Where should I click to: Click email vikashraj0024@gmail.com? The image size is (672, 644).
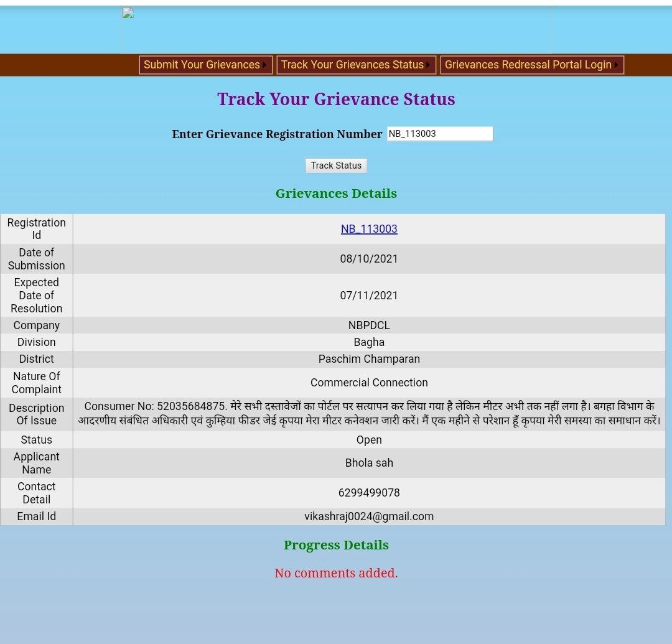(x=369, y=516)
